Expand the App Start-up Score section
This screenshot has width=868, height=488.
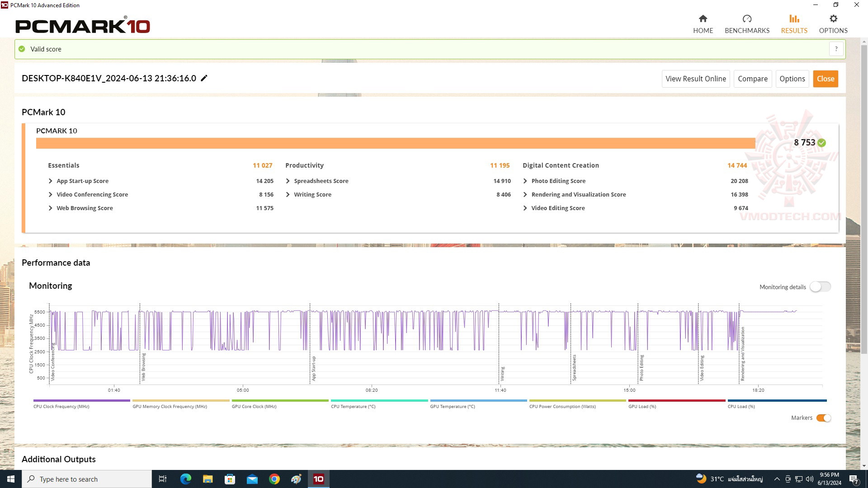[x=51, y=181]
